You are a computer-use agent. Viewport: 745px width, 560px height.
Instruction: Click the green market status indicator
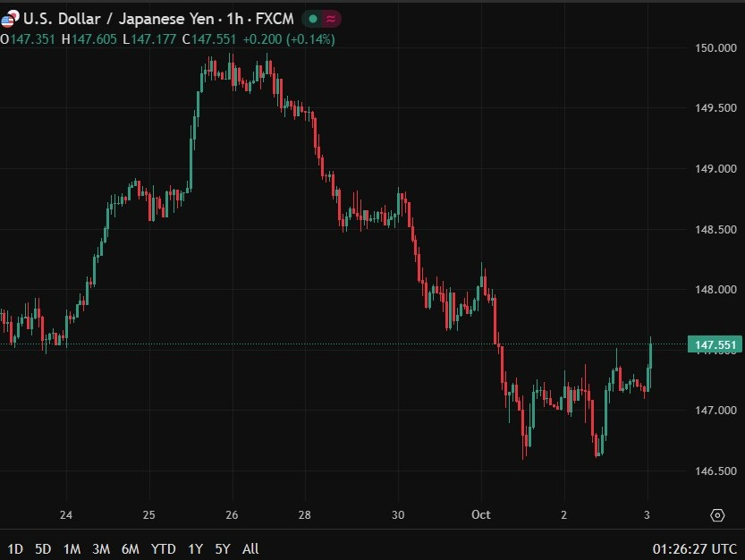tap(313, 19)
